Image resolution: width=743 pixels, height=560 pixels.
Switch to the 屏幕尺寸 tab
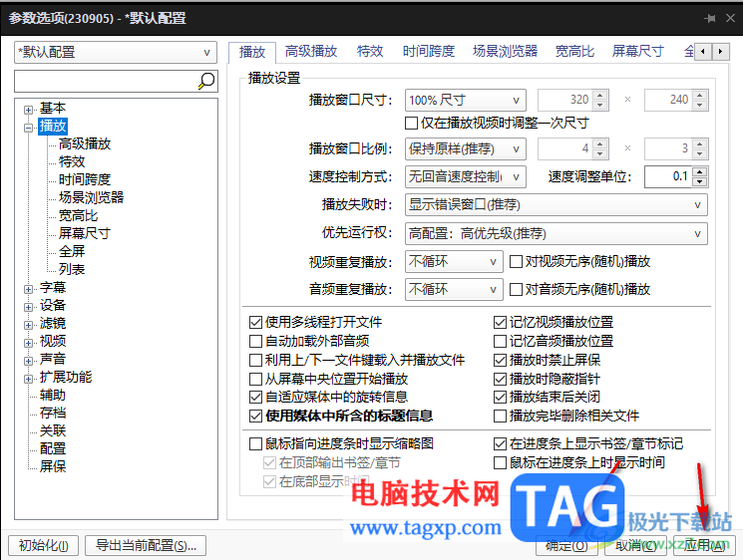(x=638, y=51)
